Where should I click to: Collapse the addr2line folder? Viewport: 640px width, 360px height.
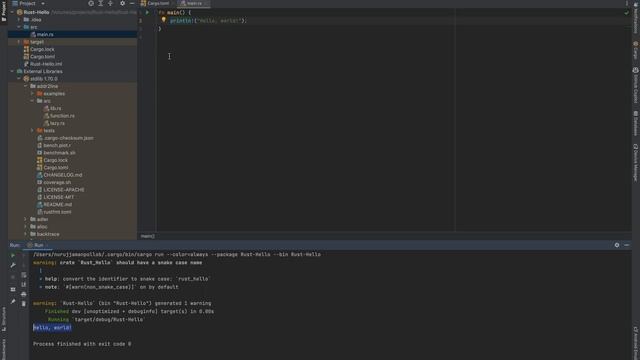[25, 86]
